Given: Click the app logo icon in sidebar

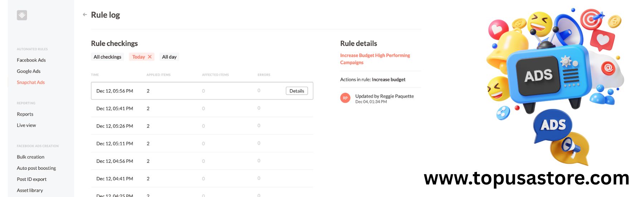Looking at the screenshot, I should click(x=22, y=15).
